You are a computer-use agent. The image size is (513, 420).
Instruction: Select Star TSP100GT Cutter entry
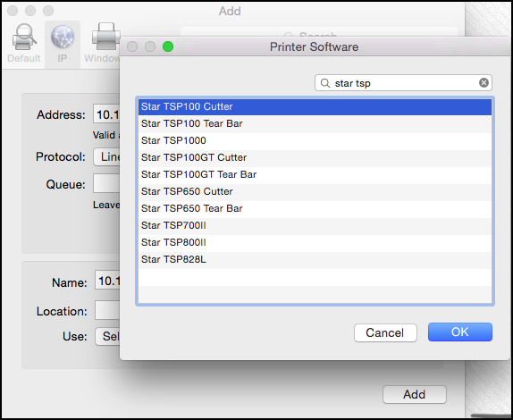pyautogui.click(x=315, y=157)
